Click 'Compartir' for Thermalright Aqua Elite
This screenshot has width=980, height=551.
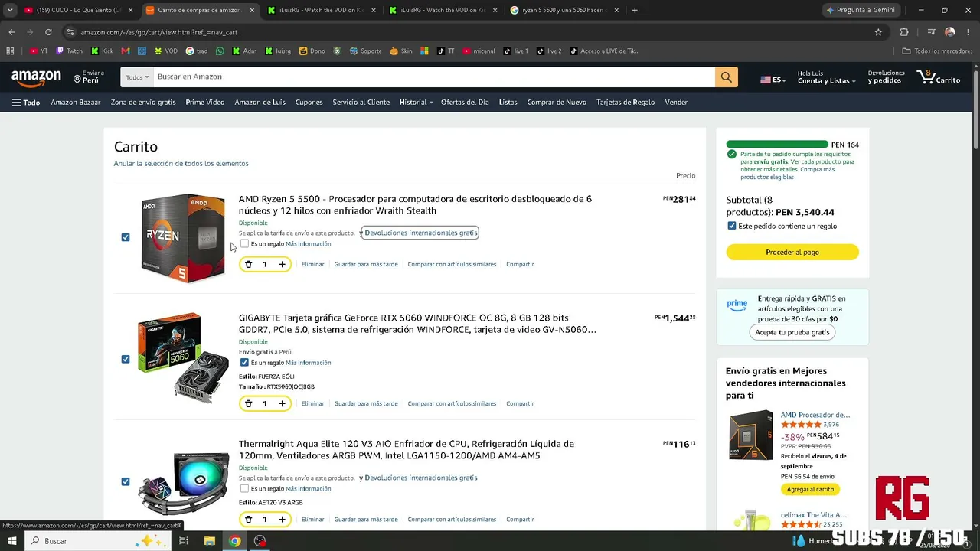coord(520,519)
